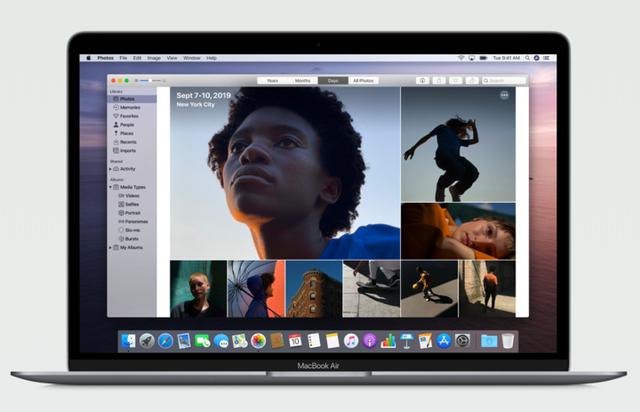The image size is (640, 412).
Task: Open the photo of child lying down
Action: tap(458, 232)
